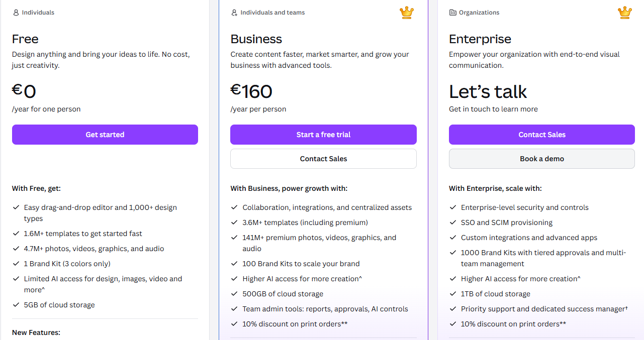Start a free trial of Business
The width and height of the screenshot is (644, 340).
pyautogui.click(x=323, y=135)
